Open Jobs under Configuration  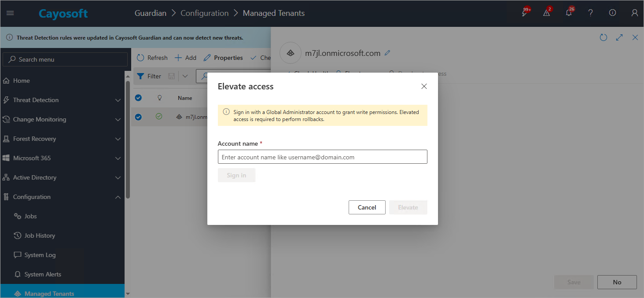pyautogui.click(x=63, y=216)
